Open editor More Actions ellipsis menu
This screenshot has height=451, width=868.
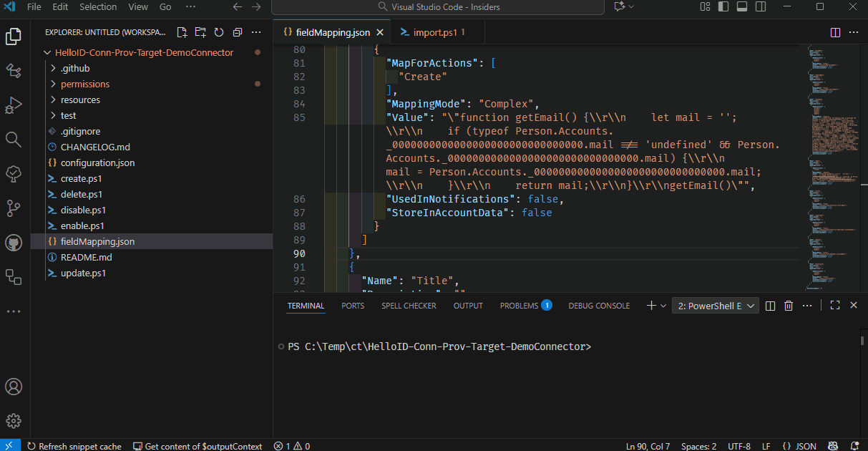(854, 32)
